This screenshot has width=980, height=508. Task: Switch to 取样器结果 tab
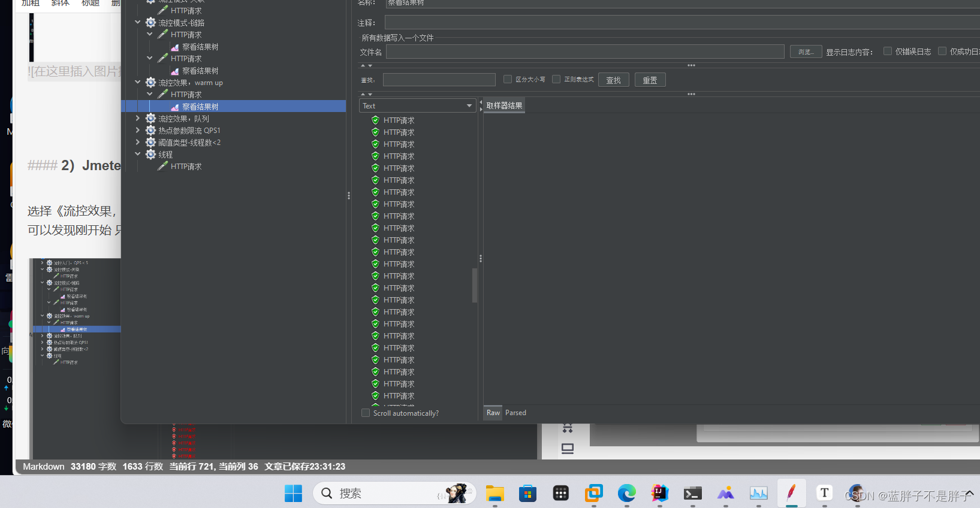(504, 105)
